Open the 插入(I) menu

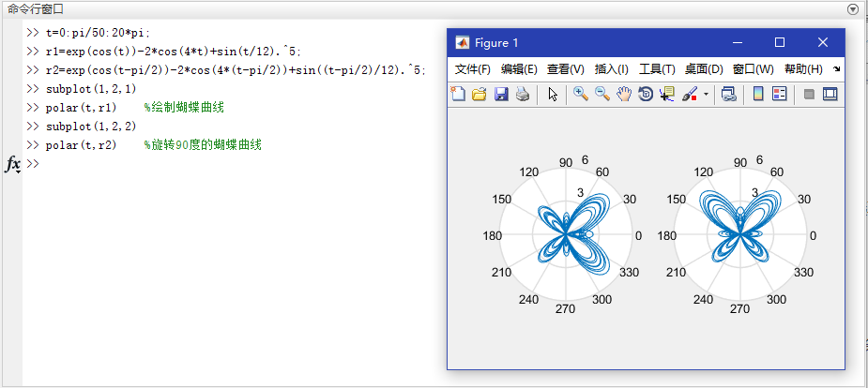coord(612,69)
